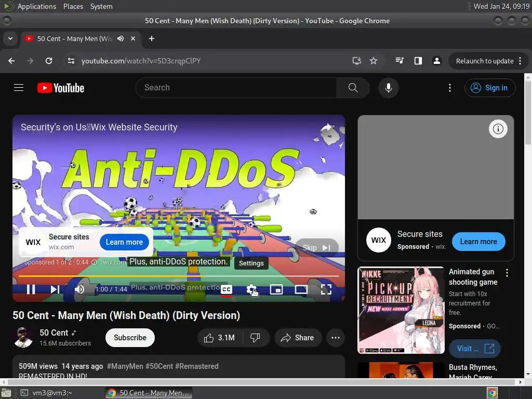Focus the YouTube Search field
The width and height of the screenshot is (532, 399).
click(x=236, y=88)
